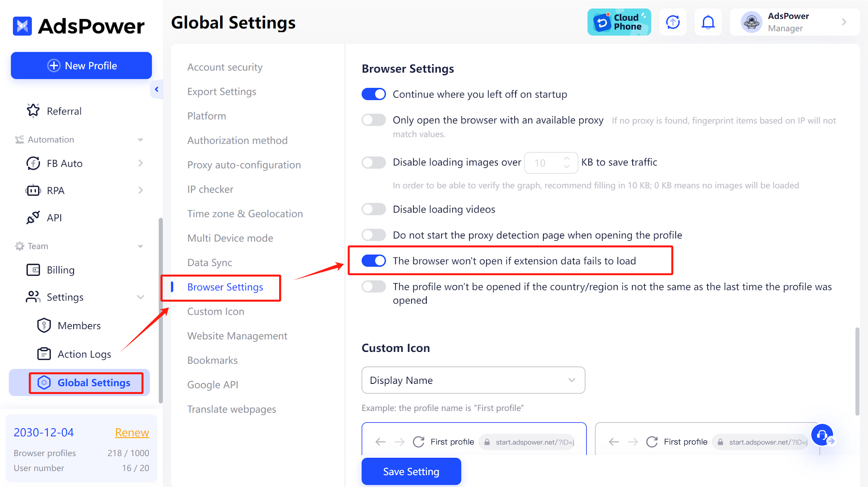Click the AdsPower logo icon
Viewport: 868px width, 487px height.
(x=22, y=23)
